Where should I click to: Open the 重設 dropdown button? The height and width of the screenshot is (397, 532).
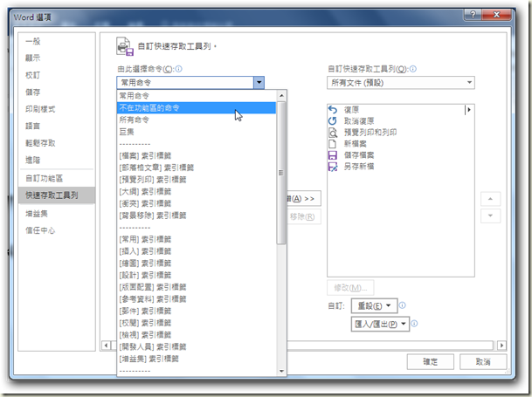[x=374, y=305]
